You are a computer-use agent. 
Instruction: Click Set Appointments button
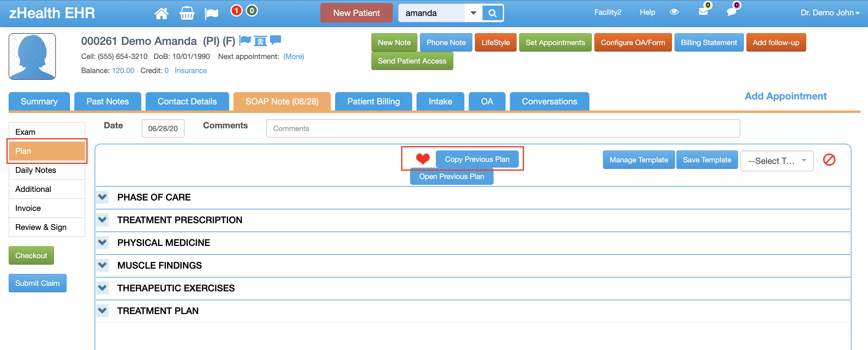pos(555,42)
